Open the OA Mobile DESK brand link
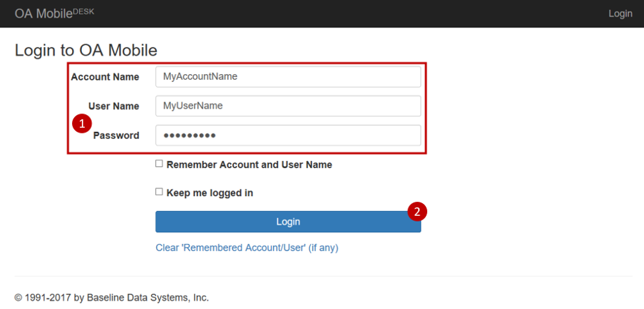Viewport: 644px width, 309px height. point(54,13)
